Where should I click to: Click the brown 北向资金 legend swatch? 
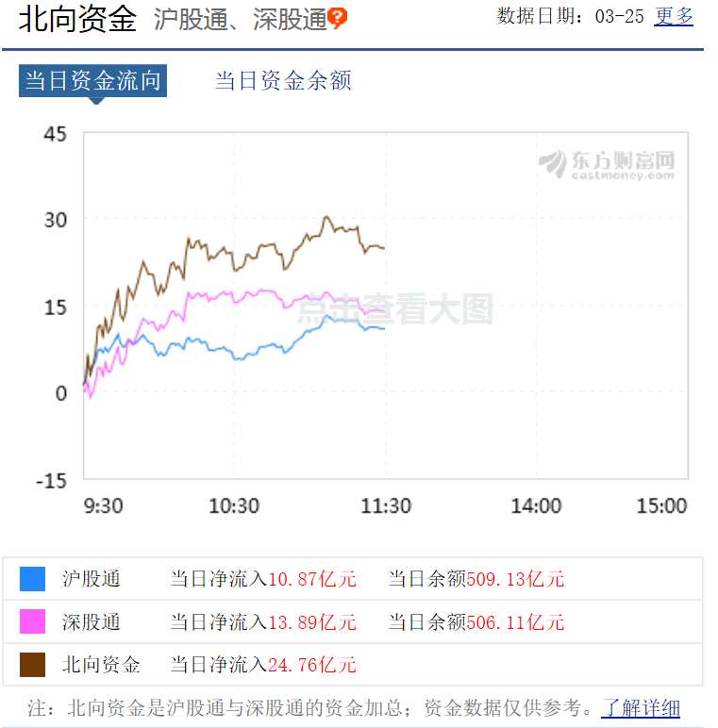click(32, 665)
